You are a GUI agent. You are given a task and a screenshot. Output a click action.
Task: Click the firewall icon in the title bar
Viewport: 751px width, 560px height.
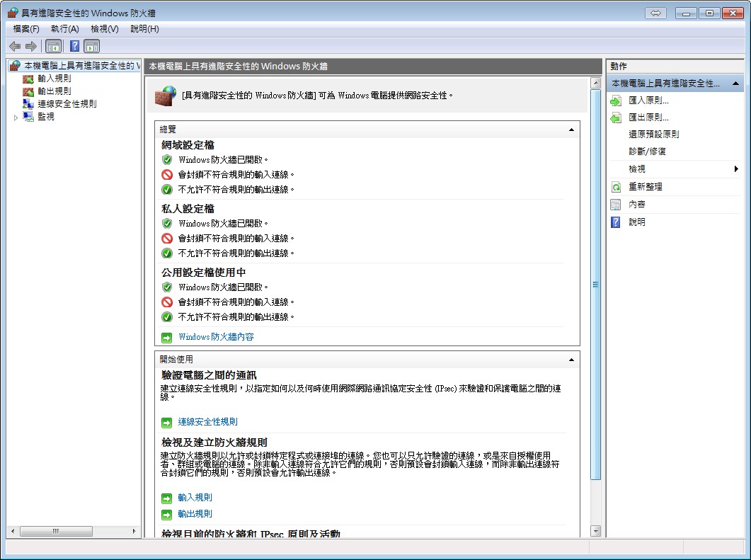[13, 13]
